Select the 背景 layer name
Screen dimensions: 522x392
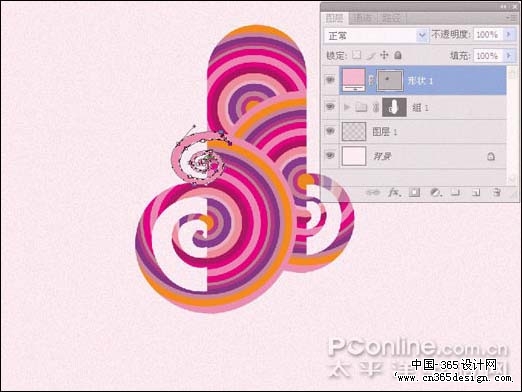coord(382,156)
